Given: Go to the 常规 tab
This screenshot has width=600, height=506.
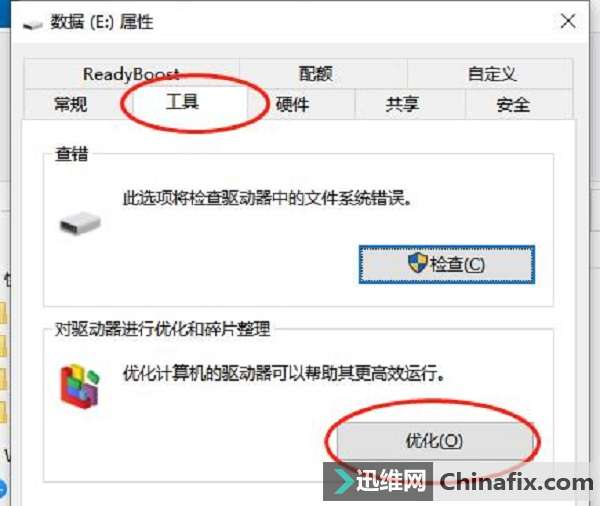Looking at the screenshot, I should (71, 104).
